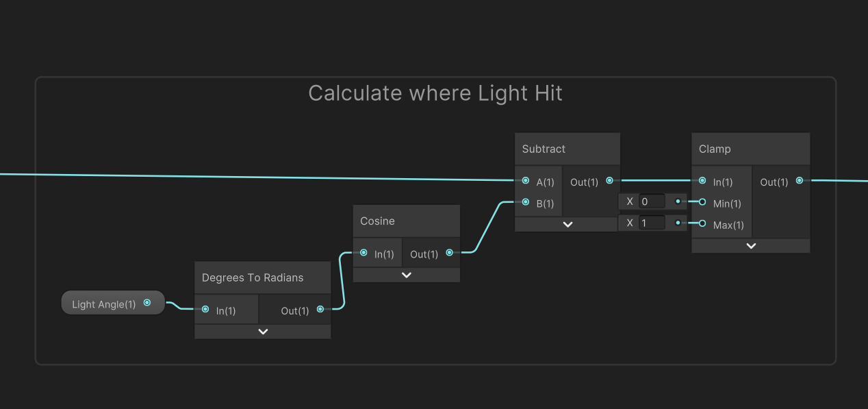Image resolution: width=868 pixels, height=409 pixels.
Task: Click the Light Angle property output port
Action: (146, 302)
